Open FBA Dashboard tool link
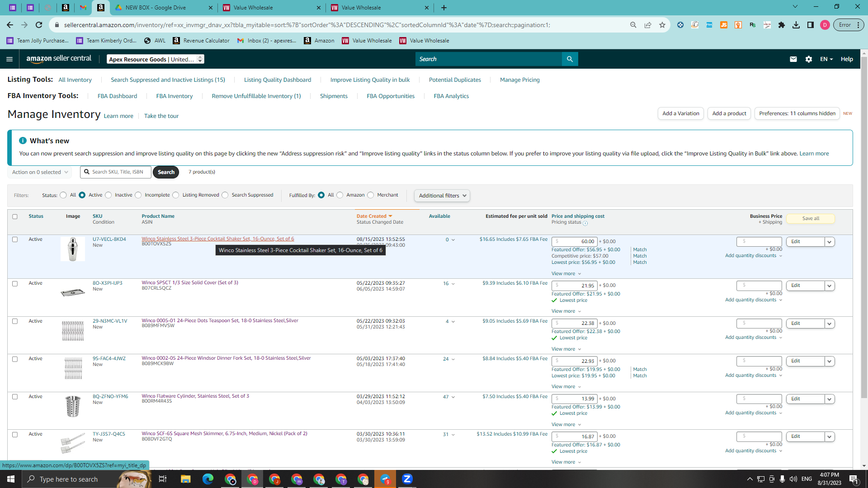 [x=117, y=96]
